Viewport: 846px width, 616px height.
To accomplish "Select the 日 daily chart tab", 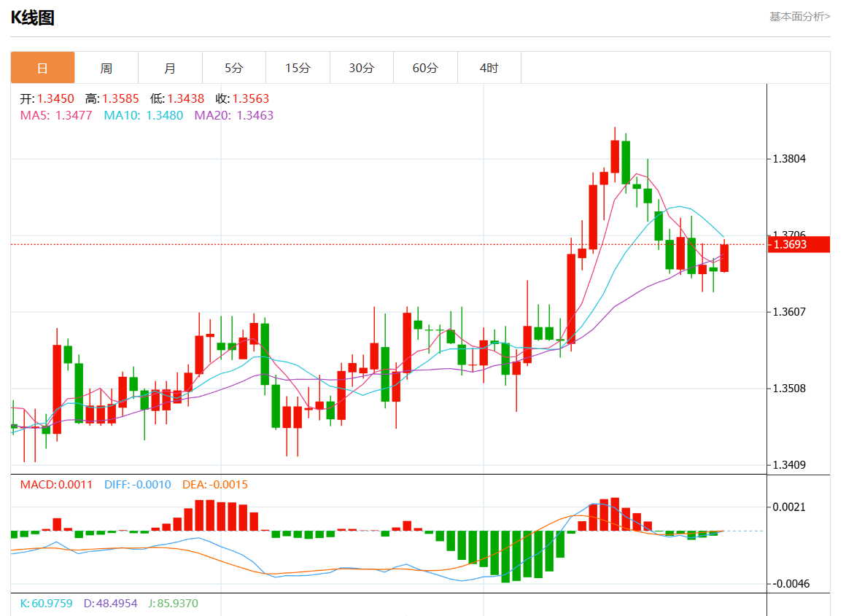I will [x=42, y=68].
